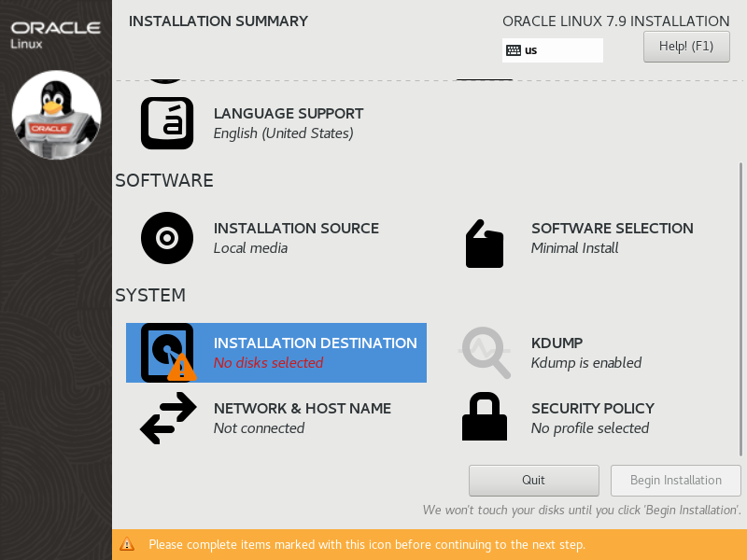Click the 'us' keyboard layout field

553,50
